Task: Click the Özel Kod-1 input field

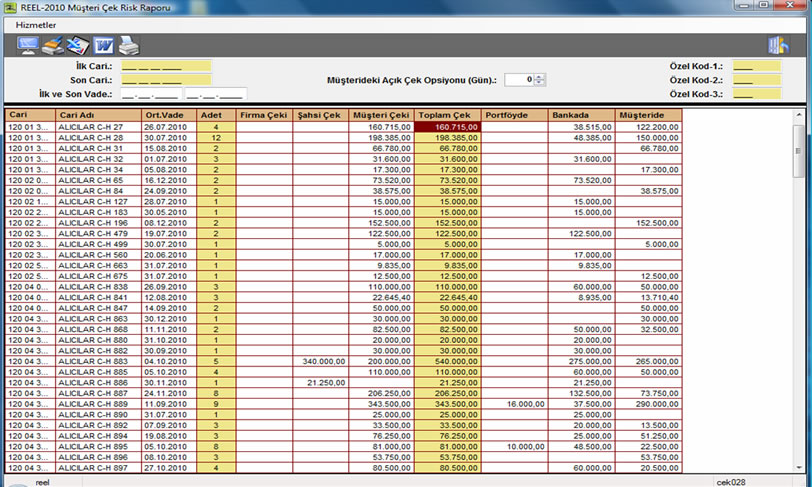Action: coord(757,66)
